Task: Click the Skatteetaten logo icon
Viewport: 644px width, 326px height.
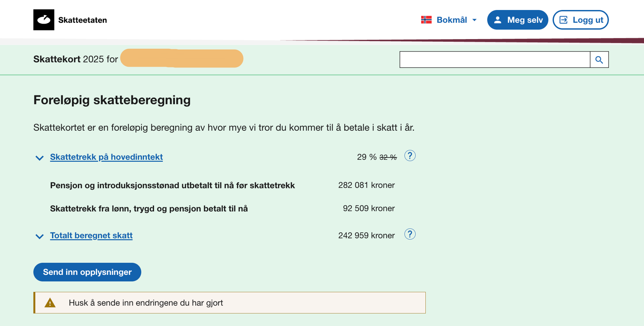Action: point(44,20)
